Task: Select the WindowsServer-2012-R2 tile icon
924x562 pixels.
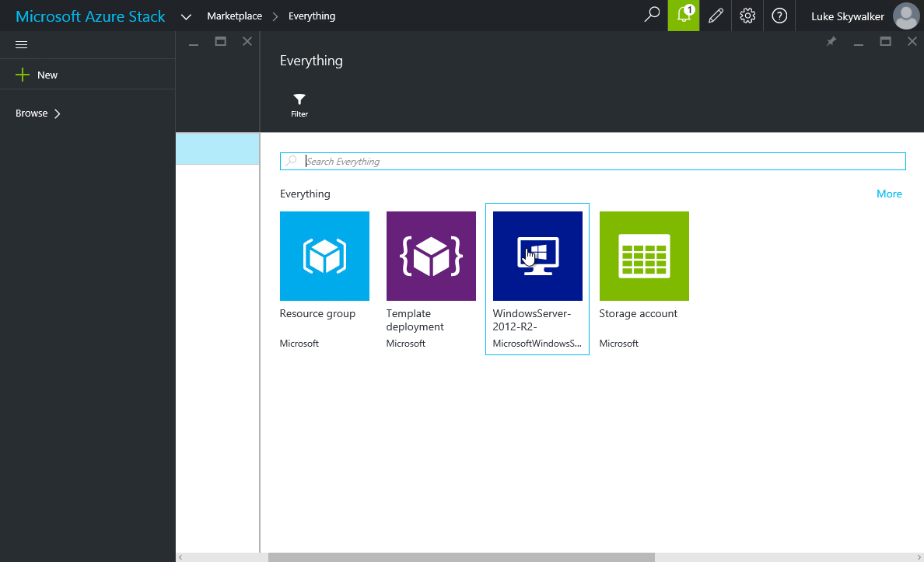Action: (x=537, y=257)
